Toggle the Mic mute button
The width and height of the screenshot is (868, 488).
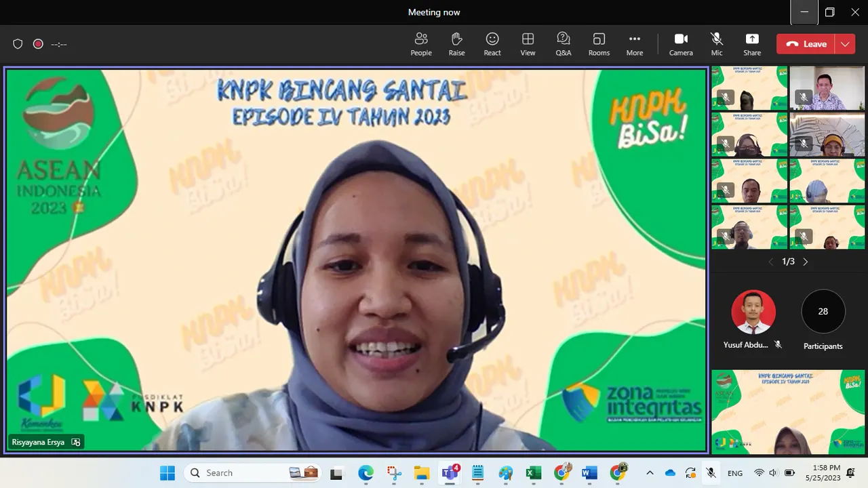click(717, 44)
